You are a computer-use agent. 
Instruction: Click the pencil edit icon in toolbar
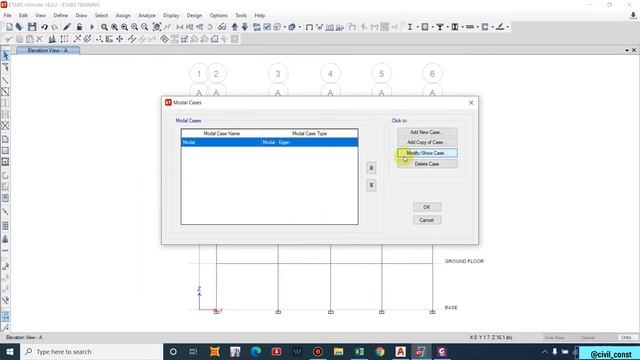tap(67, 27)
